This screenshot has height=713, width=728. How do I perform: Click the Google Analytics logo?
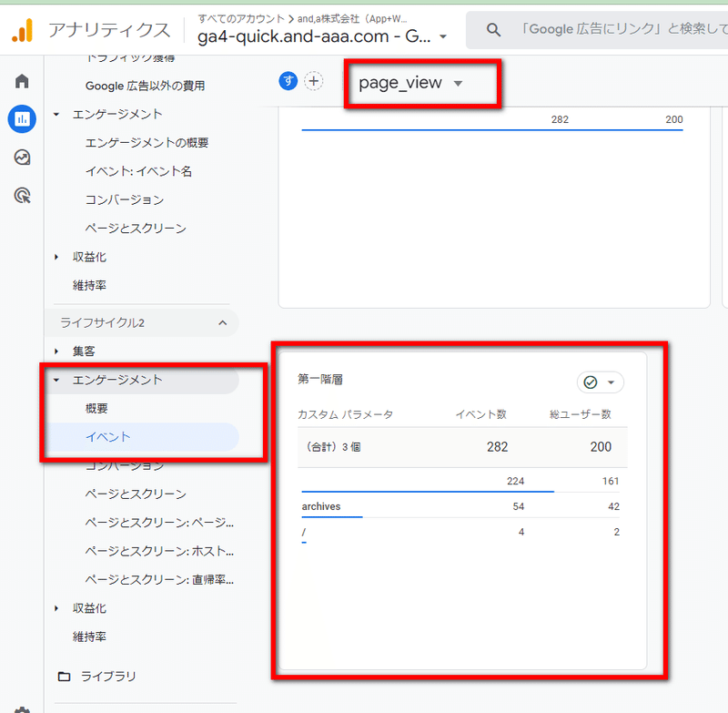(22, 30)
